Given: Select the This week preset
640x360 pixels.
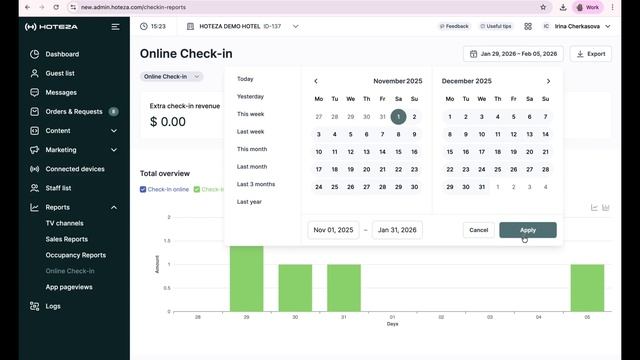Looking at the screenshot, I should coord(250,114).
